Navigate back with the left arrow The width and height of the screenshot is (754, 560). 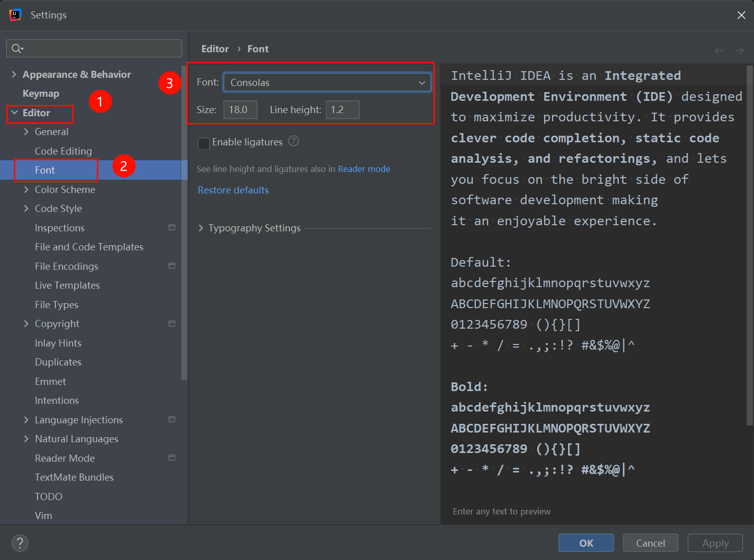(719, 50)
